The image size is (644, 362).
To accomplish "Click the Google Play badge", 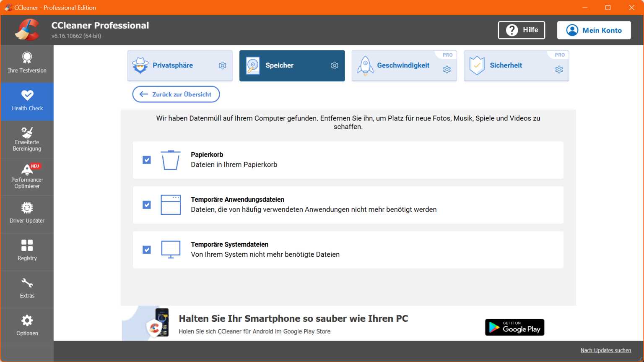I will (x=514, y=327).
